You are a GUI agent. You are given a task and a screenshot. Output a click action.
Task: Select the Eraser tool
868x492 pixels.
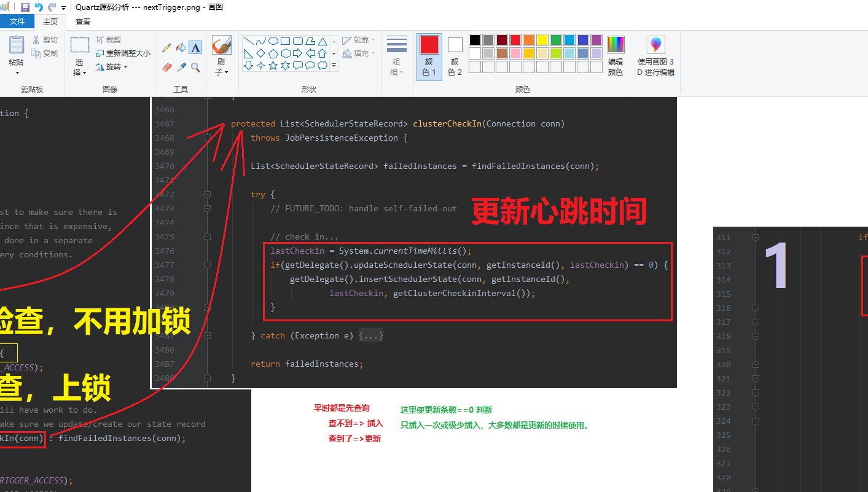point(166,67)
